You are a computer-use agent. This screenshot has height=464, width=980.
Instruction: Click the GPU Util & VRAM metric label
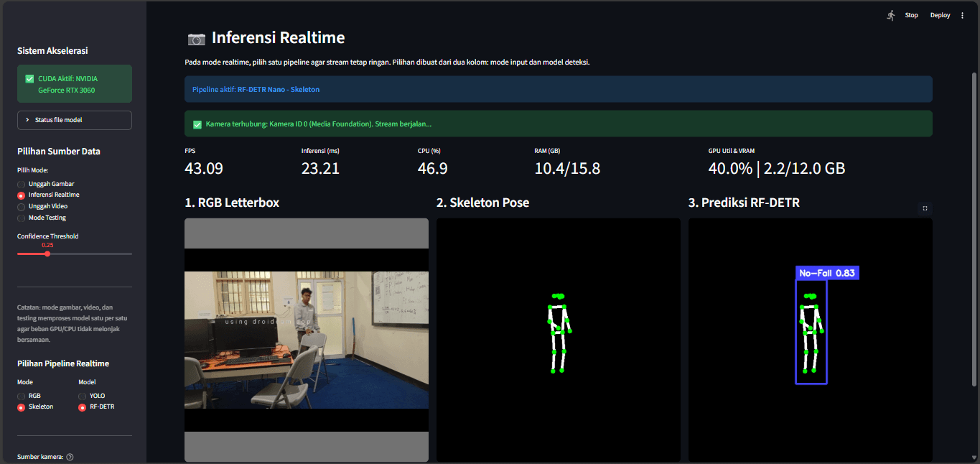click(731, 151)
